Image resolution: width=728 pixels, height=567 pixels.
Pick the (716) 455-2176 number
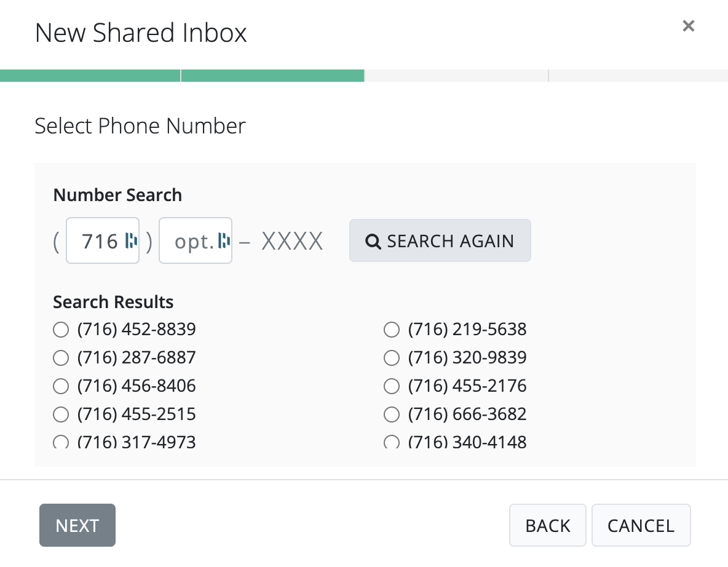coord(392,386)
